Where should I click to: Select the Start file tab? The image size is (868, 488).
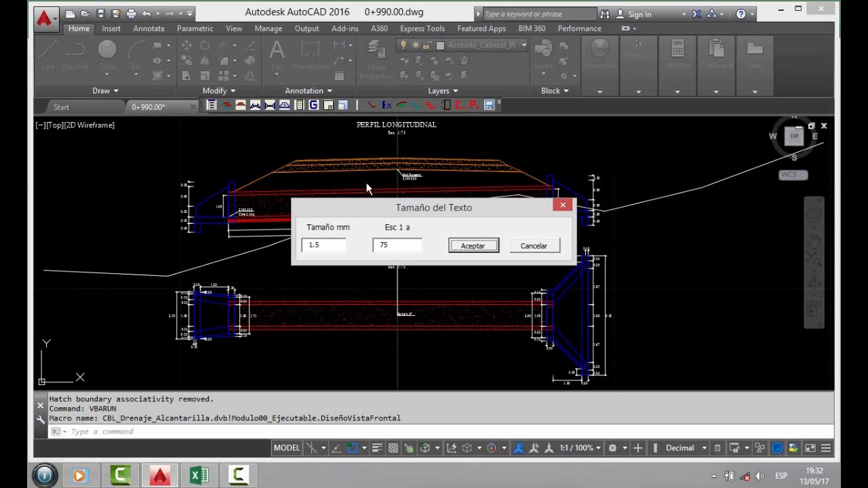click(62, 107)
